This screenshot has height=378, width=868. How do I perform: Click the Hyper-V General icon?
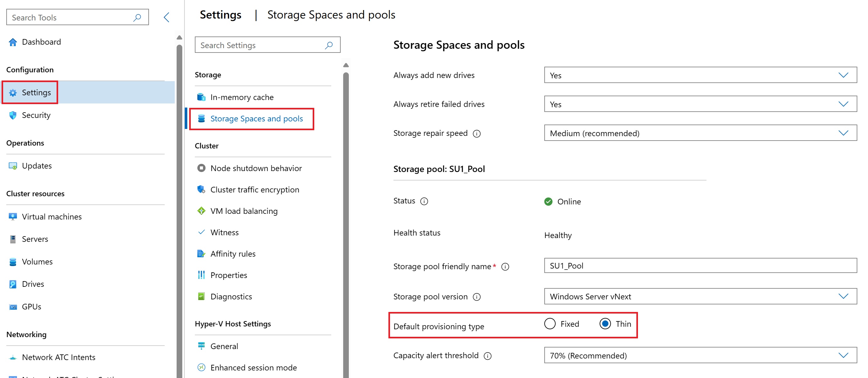(201, 346)
